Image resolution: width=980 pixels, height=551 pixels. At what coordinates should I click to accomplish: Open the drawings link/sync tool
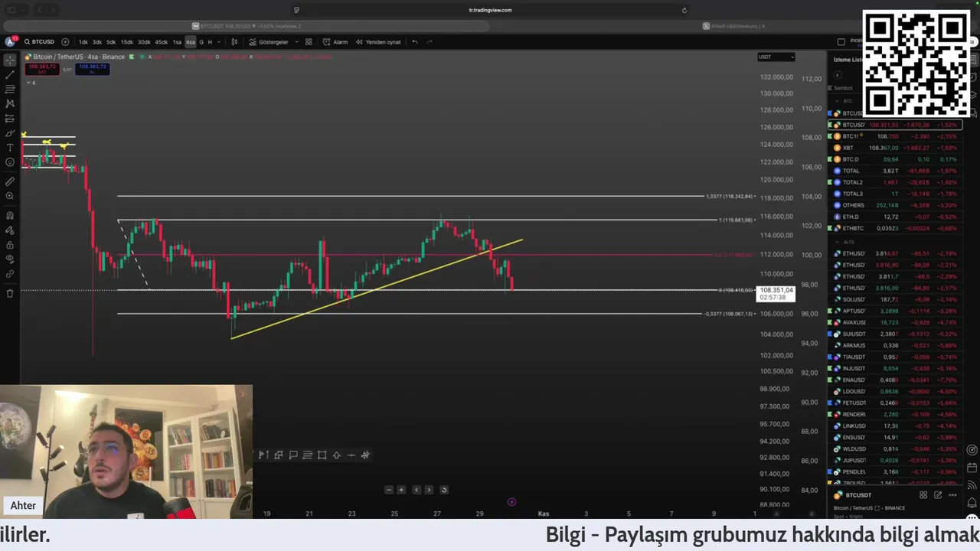[x=10, y=274]
